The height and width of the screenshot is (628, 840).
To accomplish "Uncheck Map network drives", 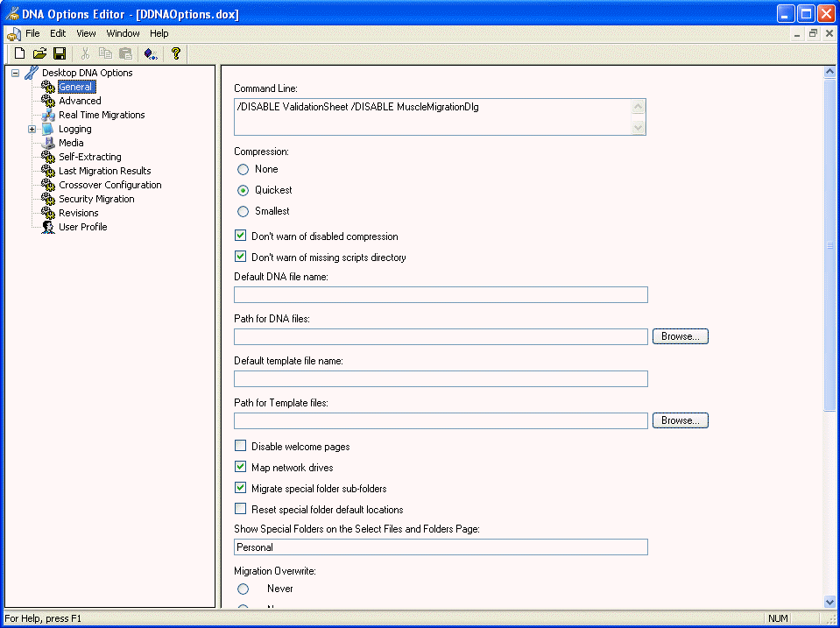I will click(241, 467).
